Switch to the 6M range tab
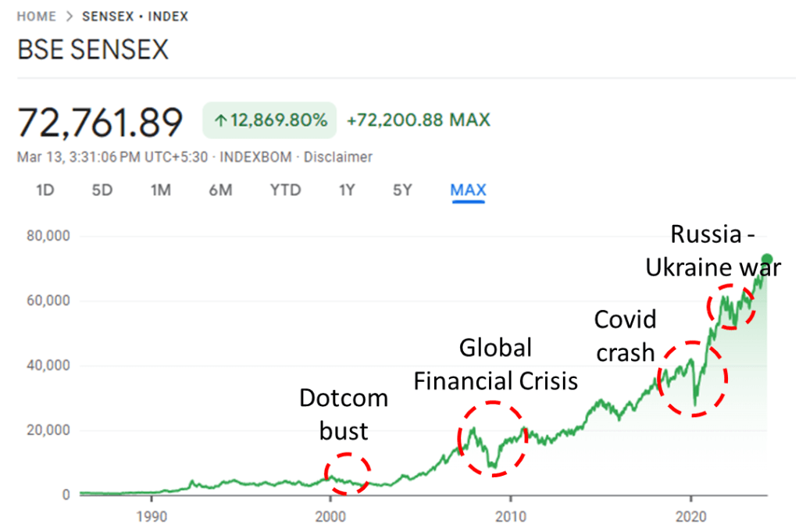The image size is (799, 532). tap(220, 190)
